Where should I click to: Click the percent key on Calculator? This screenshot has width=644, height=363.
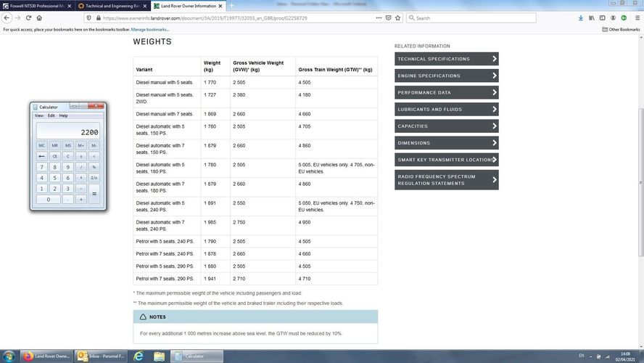point(94,167)
